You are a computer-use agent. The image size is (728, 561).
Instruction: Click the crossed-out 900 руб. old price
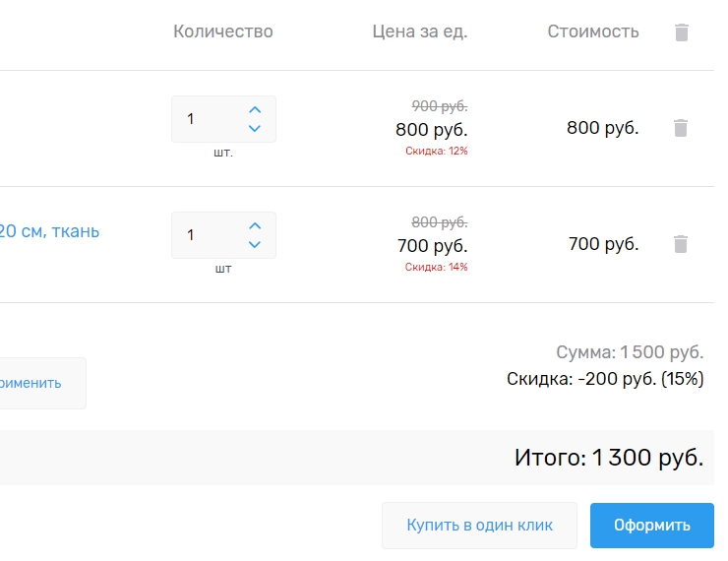[x=439, y=106]
